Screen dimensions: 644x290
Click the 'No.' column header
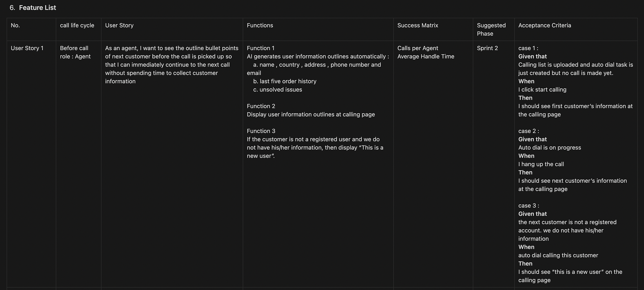click(15, 25)
